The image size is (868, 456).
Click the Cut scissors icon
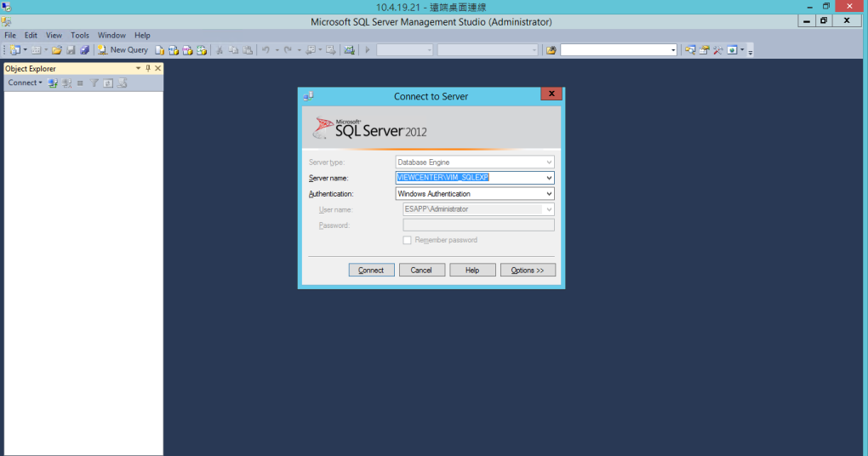pyautogui.click(x=220, y=50)
